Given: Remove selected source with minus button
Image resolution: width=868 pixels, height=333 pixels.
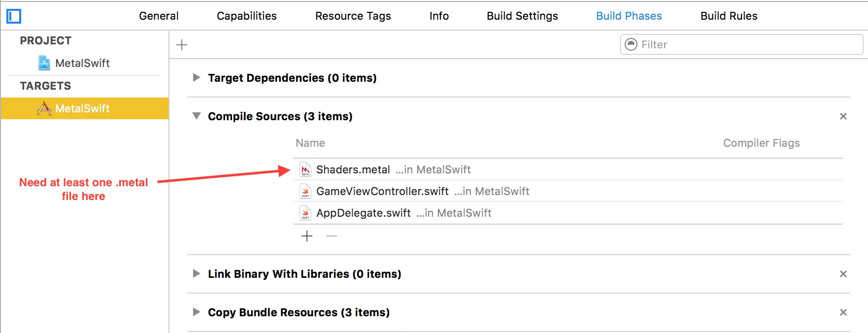Looking at the screenshot, I should point(332,236).
